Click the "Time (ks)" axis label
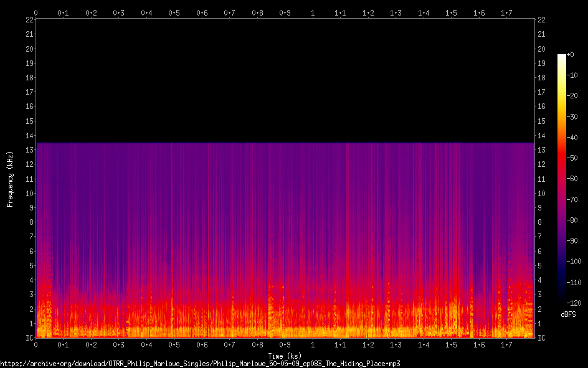Screen dimensions: 588x368 pos(285,356)
